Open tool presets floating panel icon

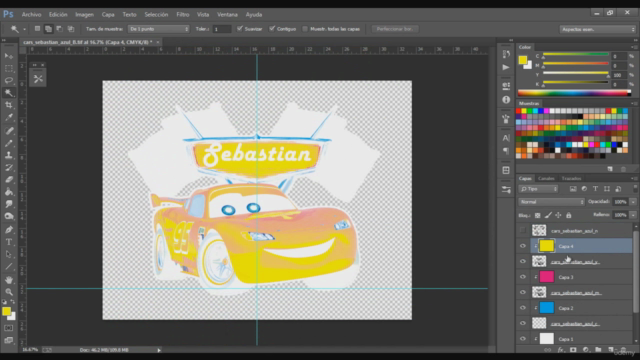[38, 78]
